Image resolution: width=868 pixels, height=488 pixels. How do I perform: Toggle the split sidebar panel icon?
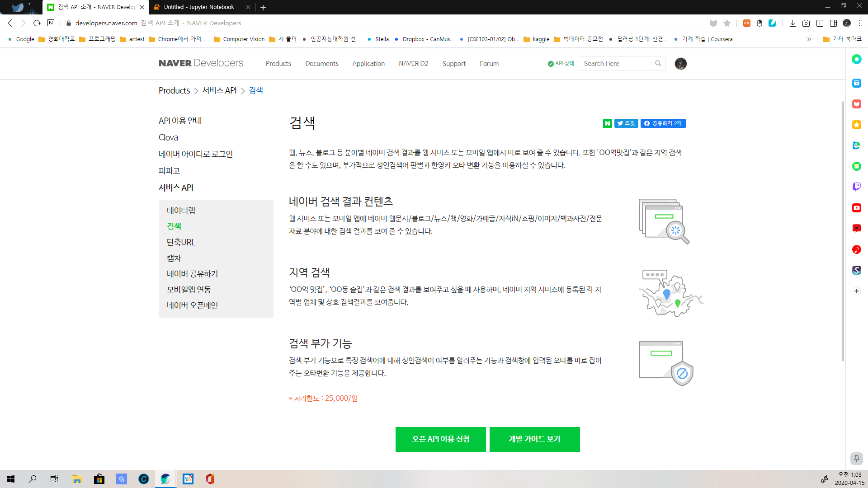(833, 23)
